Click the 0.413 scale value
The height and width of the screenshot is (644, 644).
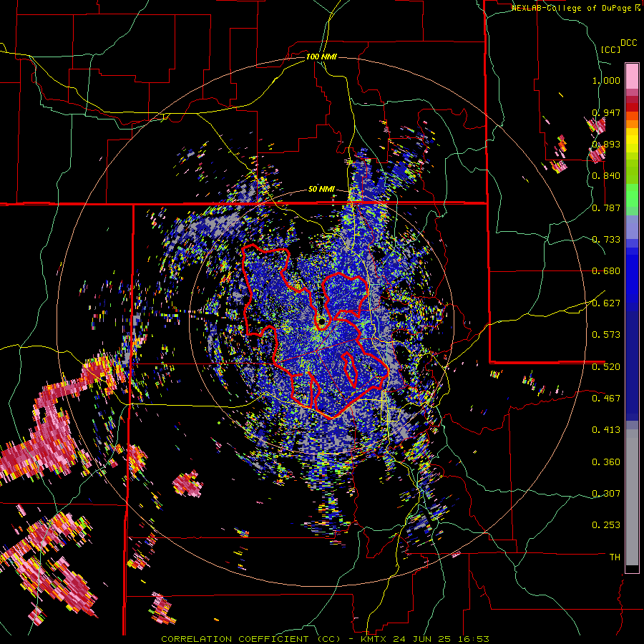pyautogui.click(x=606, y=430)
